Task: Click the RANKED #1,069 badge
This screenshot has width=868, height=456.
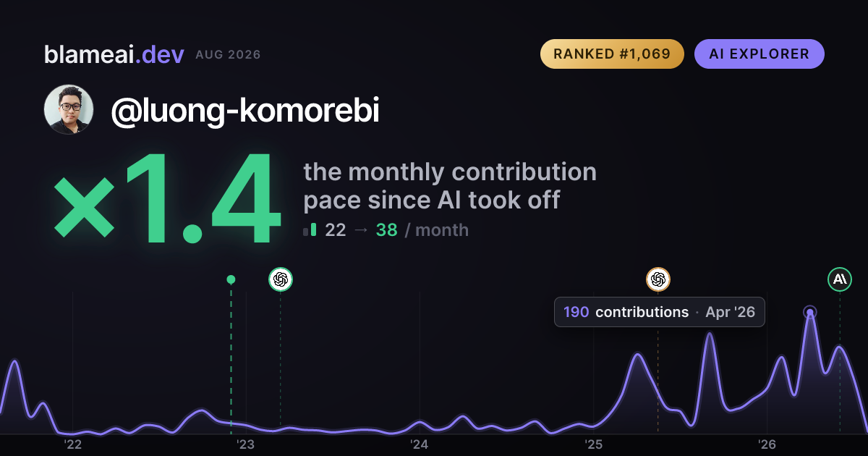Action: (x=612, y=54)
